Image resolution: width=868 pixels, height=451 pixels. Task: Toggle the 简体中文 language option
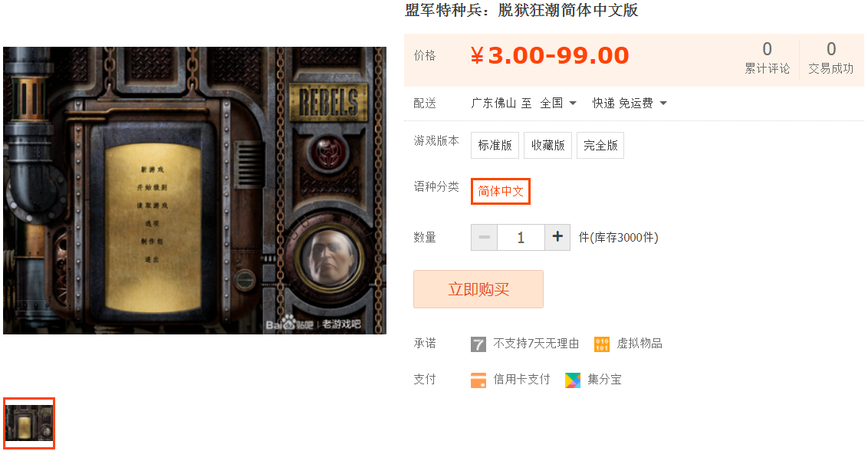click(x=501, y=191)
